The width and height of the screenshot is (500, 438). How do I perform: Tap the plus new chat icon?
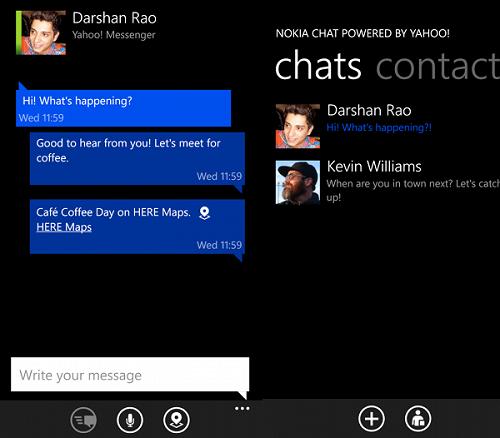pos(372,419)
